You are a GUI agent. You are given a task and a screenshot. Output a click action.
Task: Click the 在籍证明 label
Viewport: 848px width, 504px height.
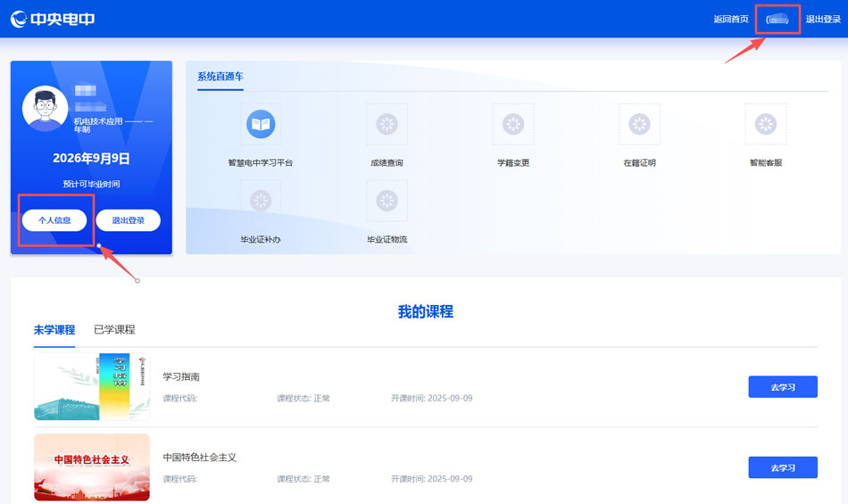[x=639, y=162]
